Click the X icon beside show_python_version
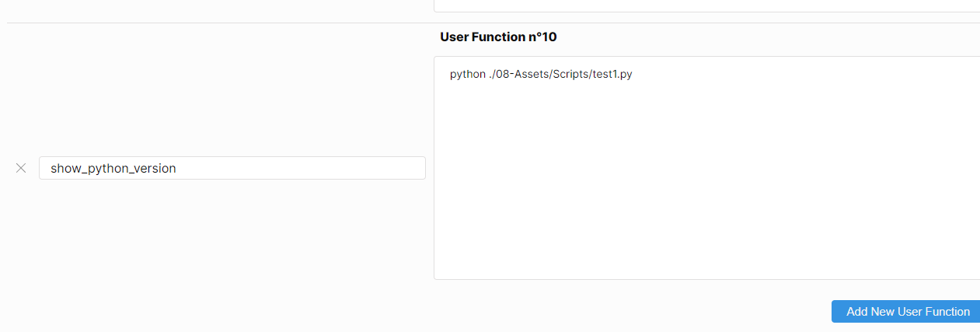The height and width of the screenshot is (332, 980). click(21, 168)
